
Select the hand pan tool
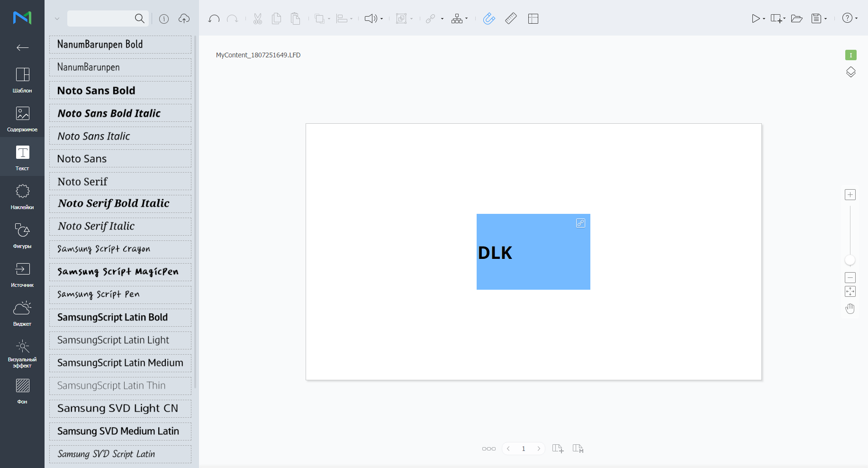click(850, 309)
